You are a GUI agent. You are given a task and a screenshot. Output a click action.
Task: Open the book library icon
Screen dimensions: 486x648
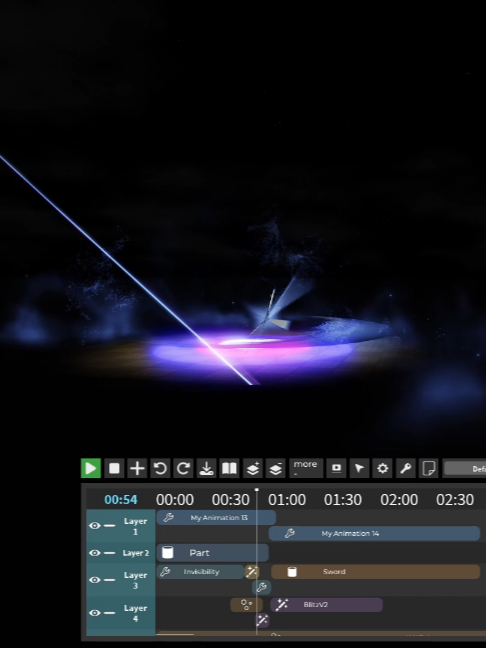[x=229, y=468]
